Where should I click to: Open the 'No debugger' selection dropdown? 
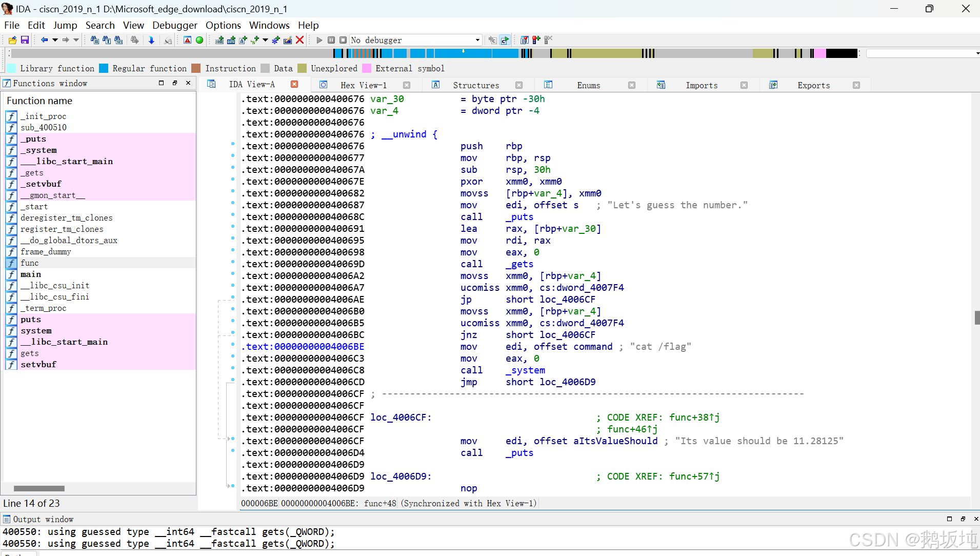click(x=477, y=40)
